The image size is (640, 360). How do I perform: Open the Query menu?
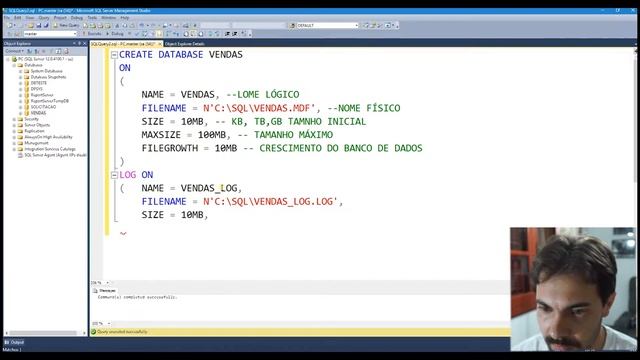(44, 18)
